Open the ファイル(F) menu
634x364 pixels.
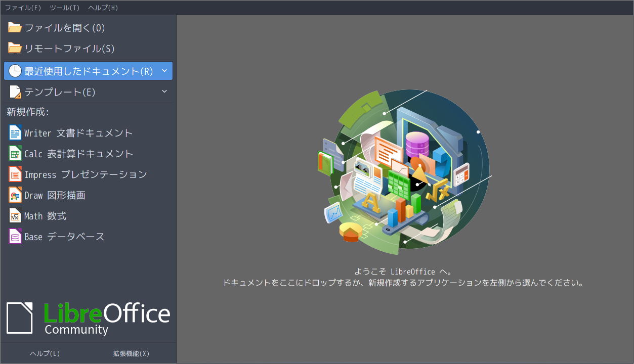tap(23, 8)
